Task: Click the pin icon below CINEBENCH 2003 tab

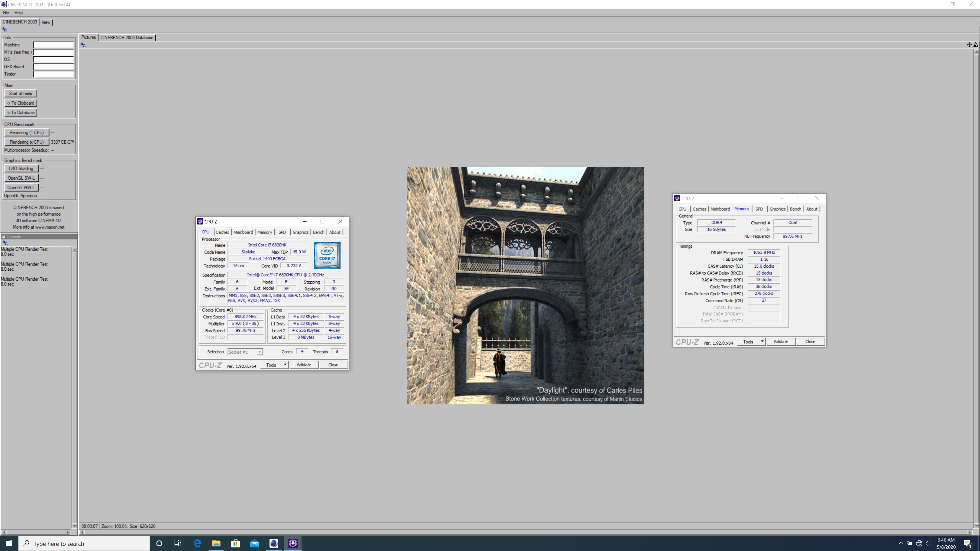Action: [5, 29]
